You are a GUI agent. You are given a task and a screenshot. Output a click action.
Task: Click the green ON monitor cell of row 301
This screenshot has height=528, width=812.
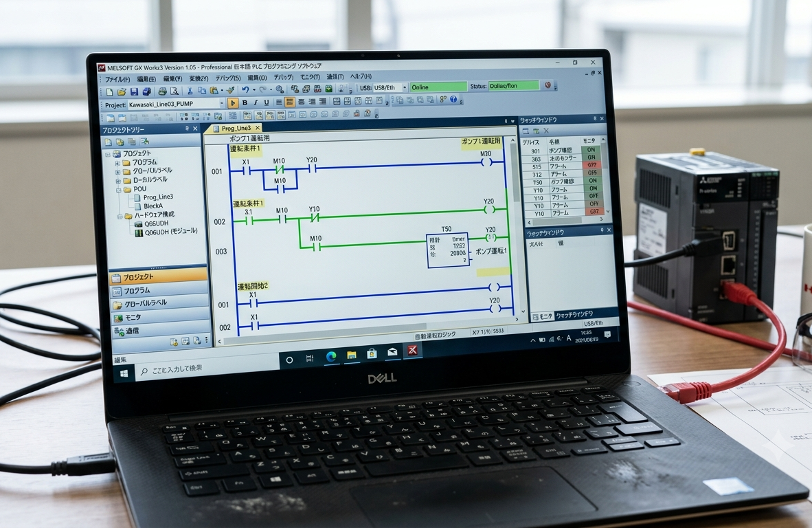590,150
